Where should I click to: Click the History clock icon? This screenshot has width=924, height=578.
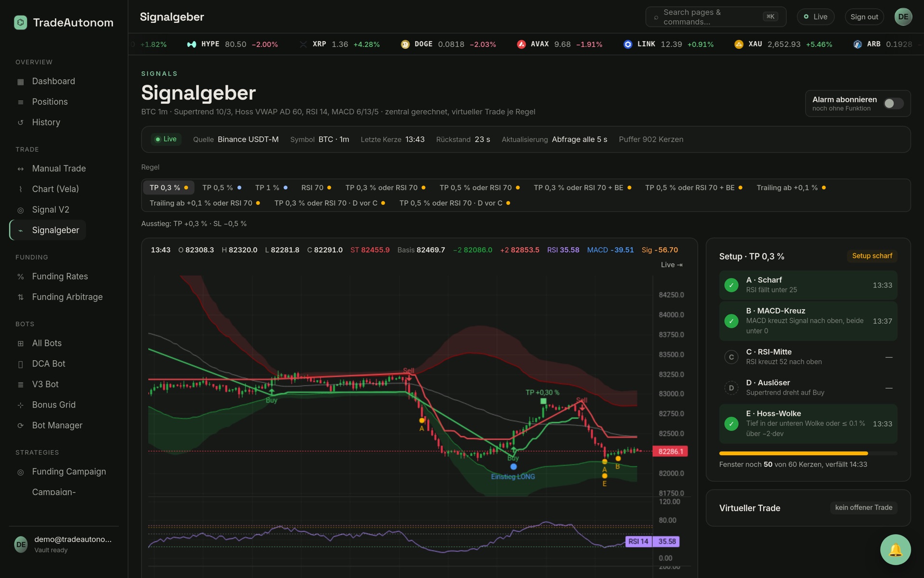(x=20, y=122)
